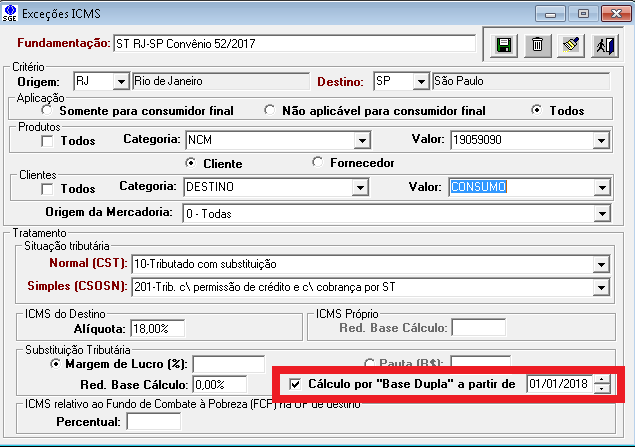635x447 pixels.
Task: Click the broom clear-form icon
Action: 570,45
